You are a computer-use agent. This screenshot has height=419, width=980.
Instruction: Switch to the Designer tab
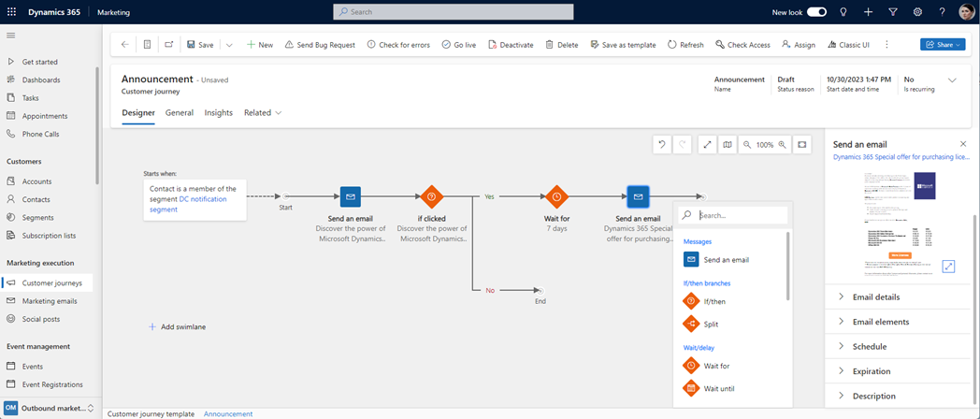click(138, 112)
